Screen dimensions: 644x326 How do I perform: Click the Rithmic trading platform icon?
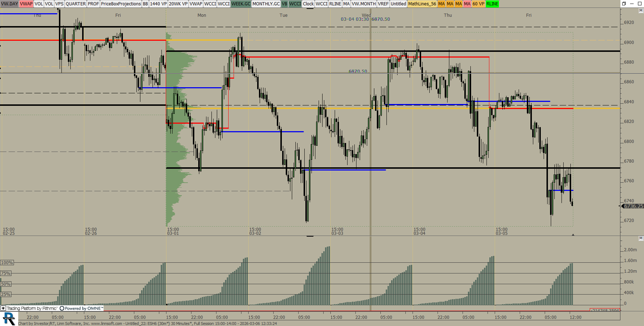tap(3, 308)
